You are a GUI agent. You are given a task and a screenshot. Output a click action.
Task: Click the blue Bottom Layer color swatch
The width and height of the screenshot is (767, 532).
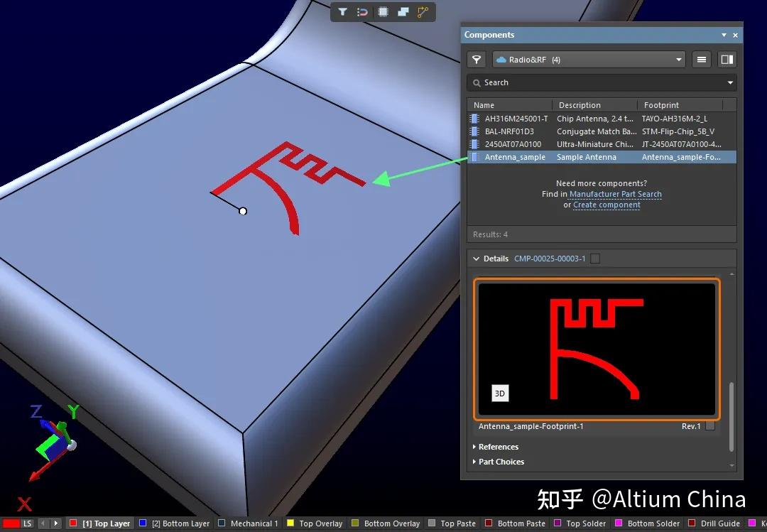[x=143, y=523]
